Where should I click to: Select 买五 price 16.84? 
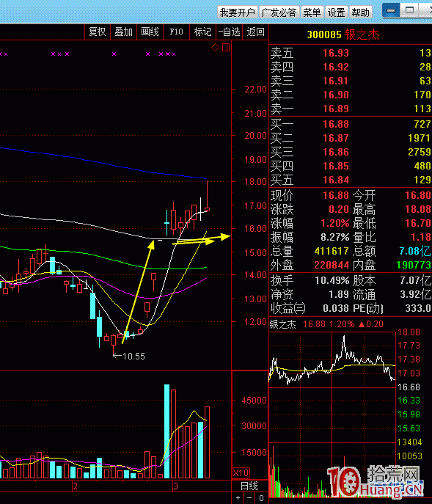coord(336,180)
